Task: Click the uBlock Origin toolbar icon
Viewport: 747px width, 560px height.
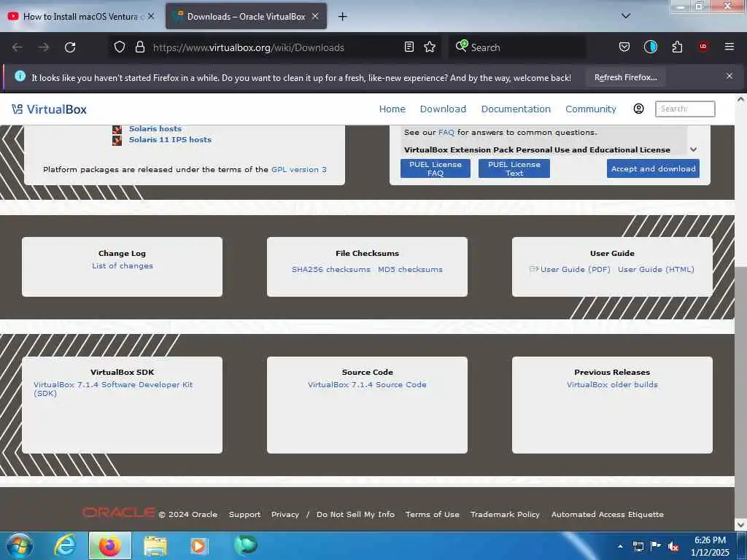Action: point(703,47)
